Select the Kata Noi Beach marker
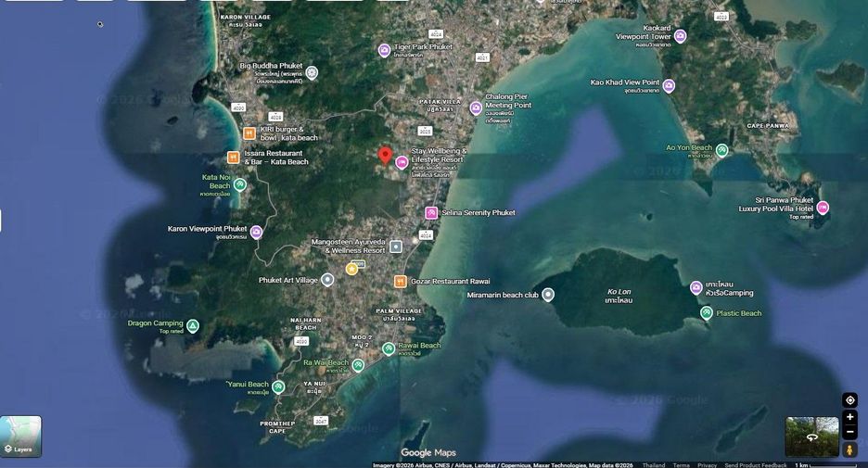 click(239, 184)
